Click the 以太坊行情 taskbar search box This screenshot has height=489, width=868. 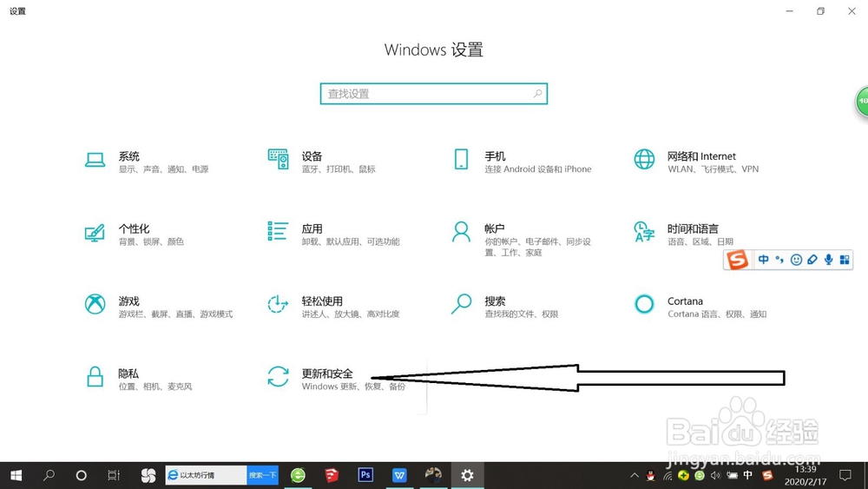point(206,475)
